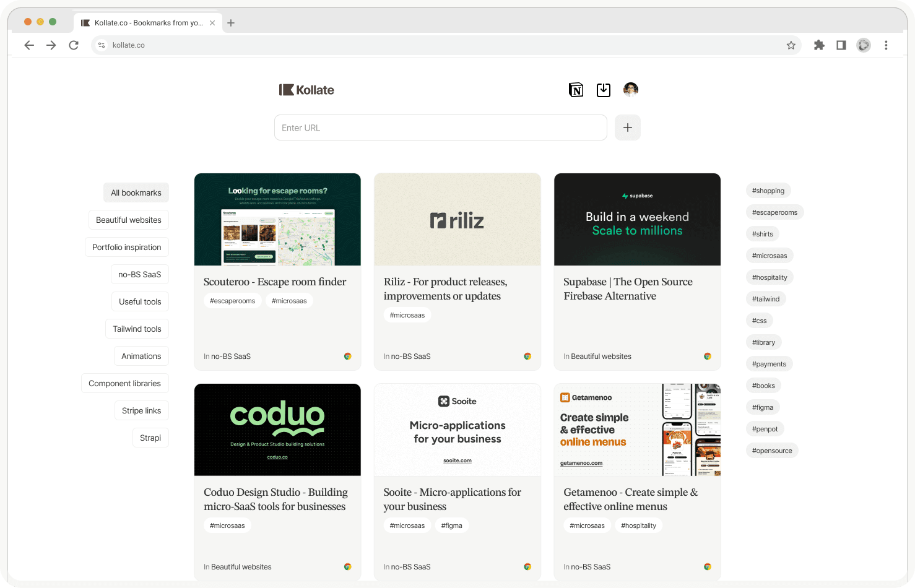Open the Notion integration icon

point(576,90)
